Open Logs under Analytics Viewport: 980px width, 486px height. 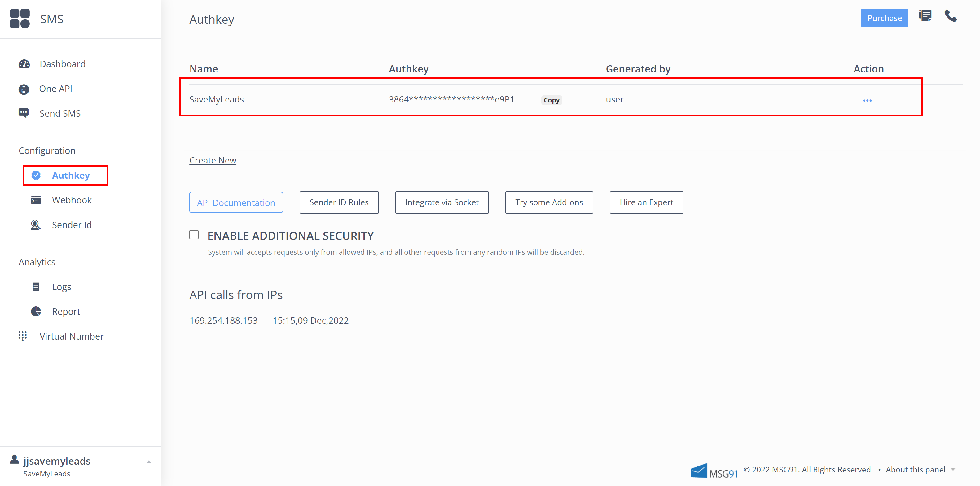tap(62, 287)
